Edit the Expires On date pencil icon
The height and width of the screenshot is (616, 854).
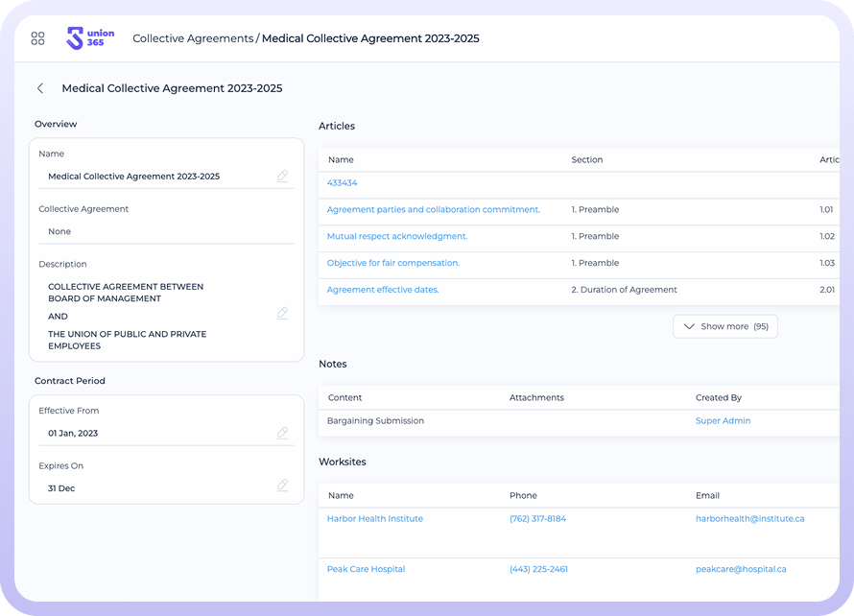tap(282, 486)
